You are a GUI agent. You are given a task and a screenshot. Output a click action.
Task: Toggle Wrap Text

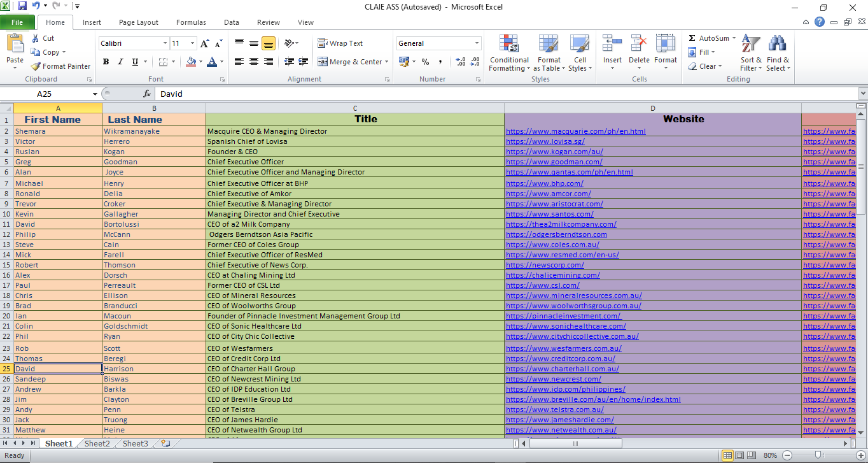tap(340, 43)
